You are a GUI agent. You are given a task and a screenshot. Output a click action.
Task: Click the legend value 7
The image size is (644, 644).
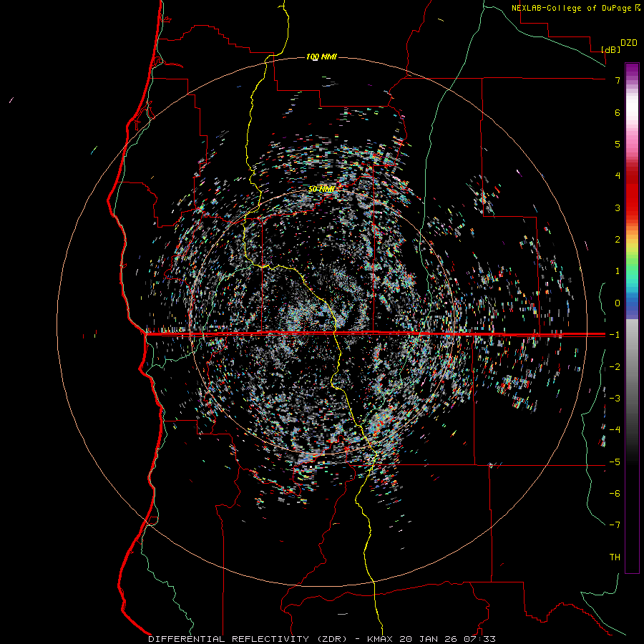tap(618, 80)
